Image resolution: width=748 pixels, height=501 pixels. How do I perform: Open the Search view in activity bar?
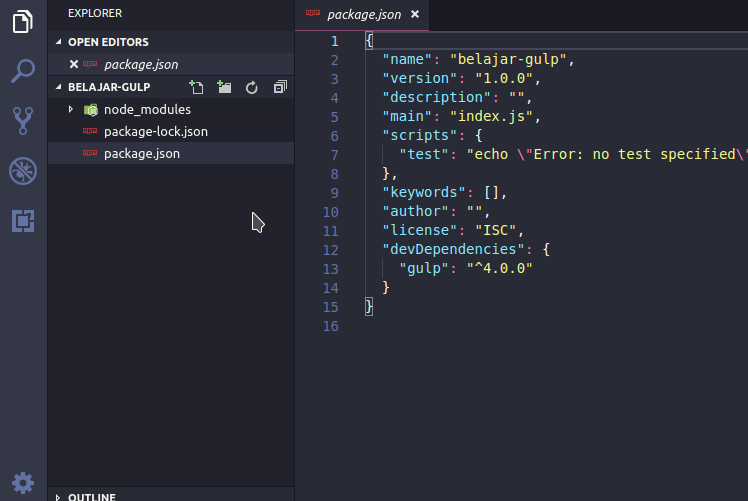[23, 72]
